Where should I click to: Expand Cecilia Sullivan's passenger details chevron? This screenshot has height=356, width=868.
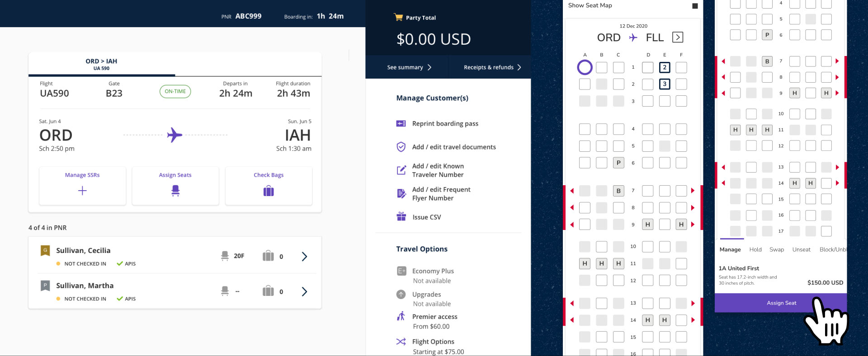pyautogui.click(x=304, y=257)
